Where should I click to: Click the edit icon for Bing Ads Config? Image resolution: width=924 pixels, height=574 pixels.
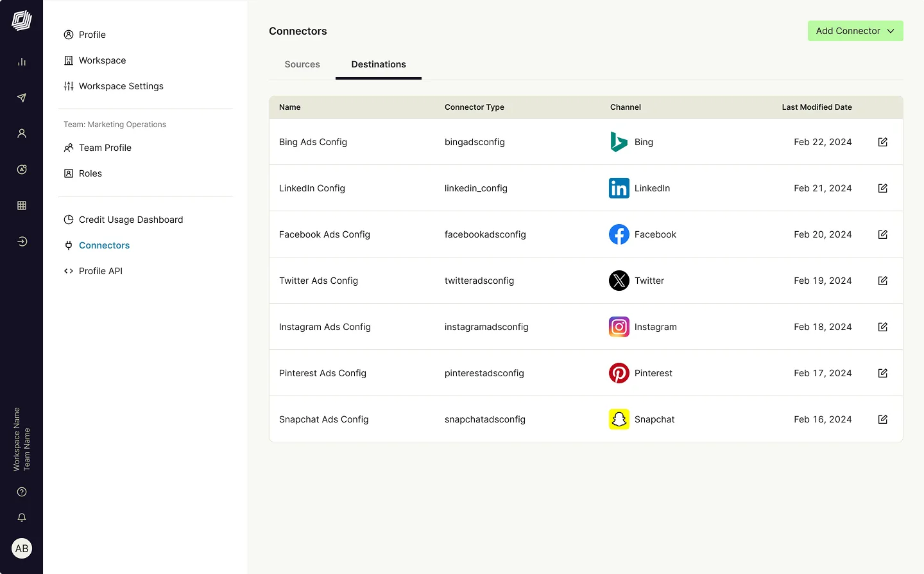(882, 142)
